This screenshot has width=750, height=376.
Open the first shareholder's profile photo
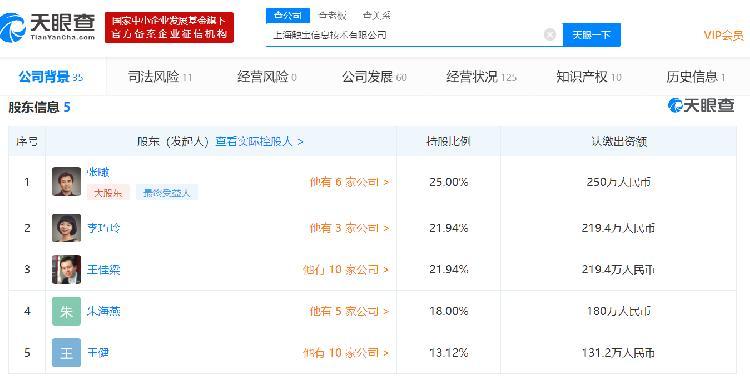66,182
